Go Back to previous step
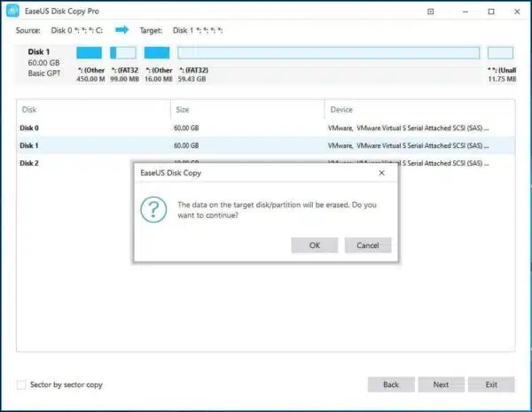 [x=391, y=385]
